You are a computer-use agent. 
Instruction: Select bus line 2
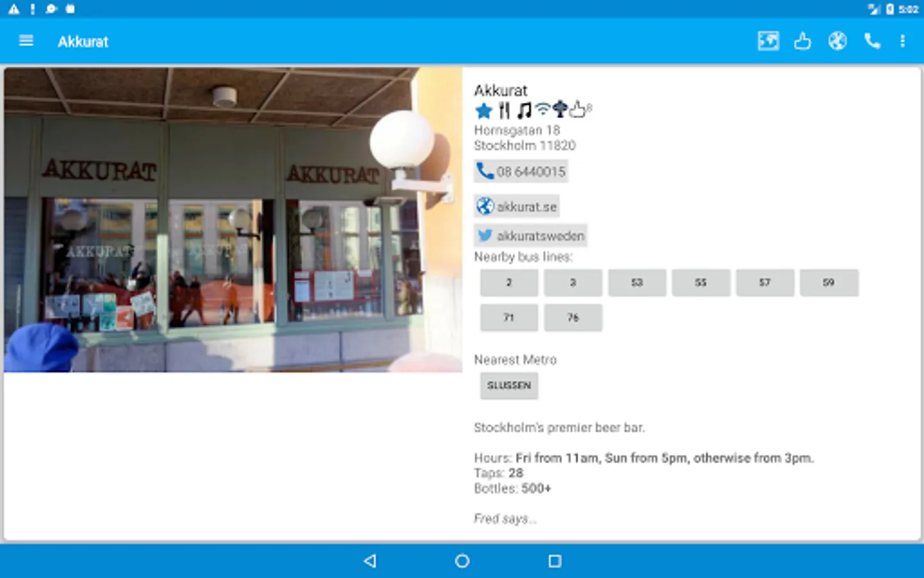[x=509, y=283]
